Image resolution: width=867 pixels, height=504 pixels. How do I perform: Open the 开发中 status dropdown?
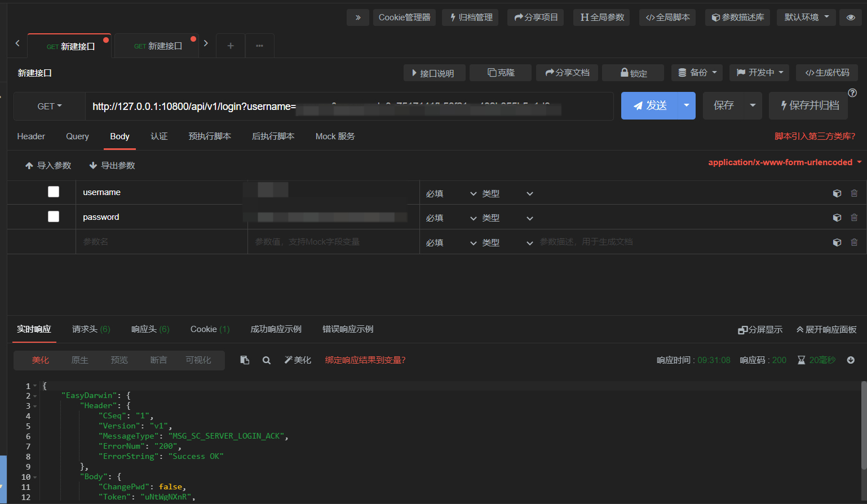pyautogui.click(x=760, y=73)
